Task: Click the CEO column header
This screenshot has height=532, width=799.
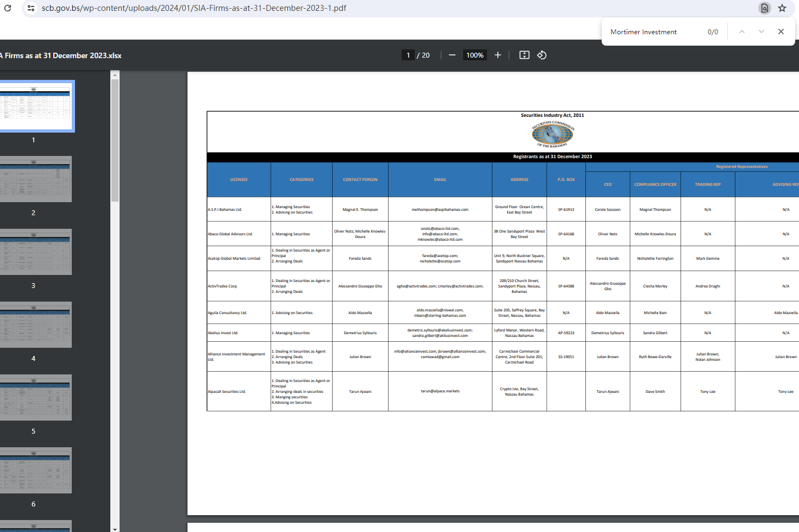Action: [x=608, y=184]
